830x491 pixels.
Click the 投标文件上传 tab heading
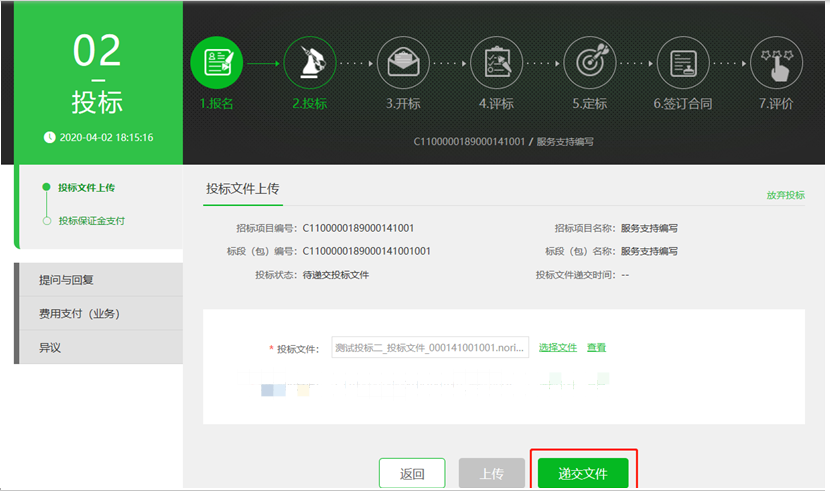(x=243, y=189)
